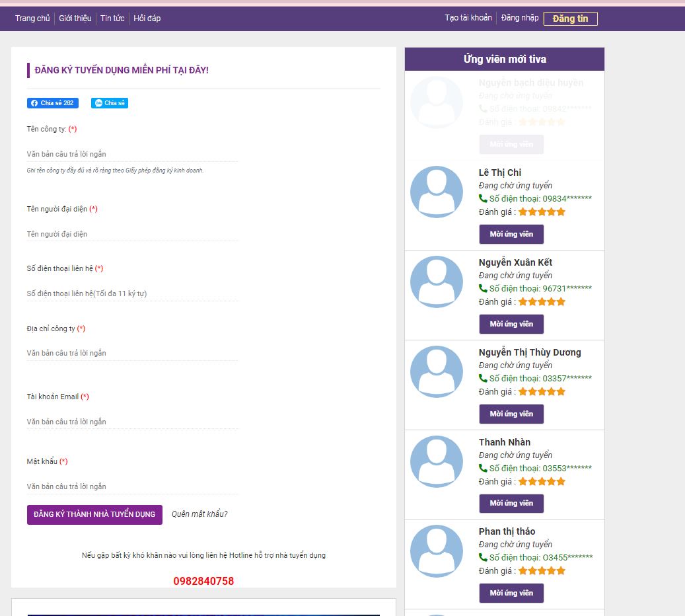Click Nguyễn Thị Thùy Dương's star rating
Screen dimensions: 685x616
pyautogui.click(x=542, y=392)
